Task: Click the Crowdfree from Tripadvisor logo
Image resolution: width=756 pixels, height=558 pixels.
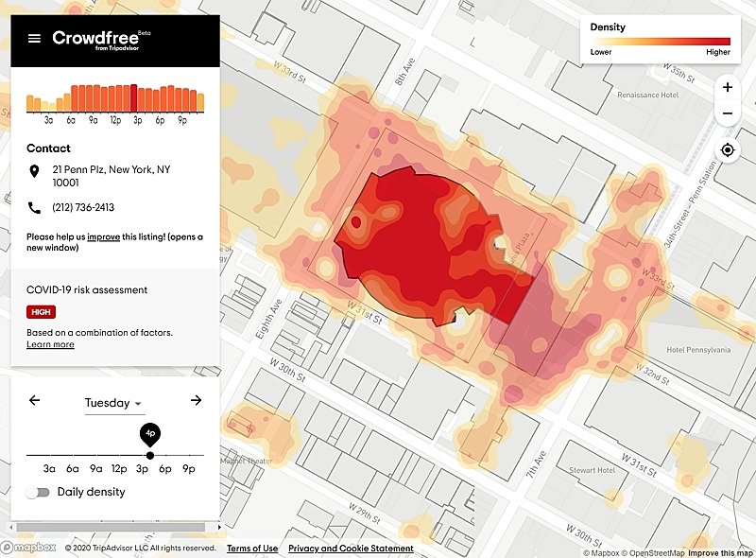Action: pos(101,40)
